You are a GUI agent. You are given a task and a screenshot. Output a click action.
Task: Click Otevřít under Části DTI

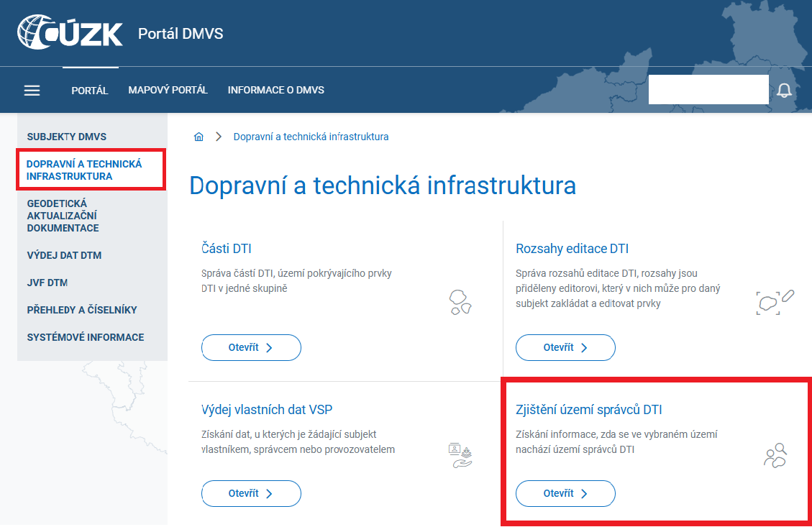click(251, 347)
